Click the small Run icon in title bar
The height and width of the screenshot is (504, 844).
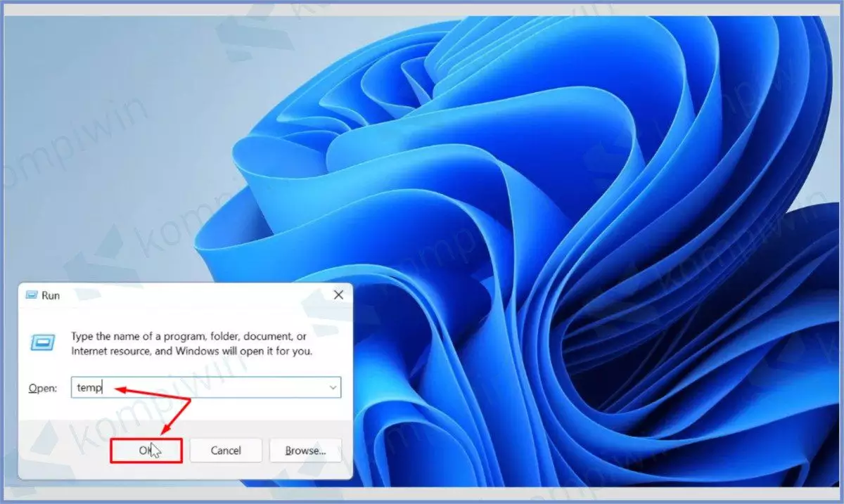pyautogui.click(x=32, y=296)
